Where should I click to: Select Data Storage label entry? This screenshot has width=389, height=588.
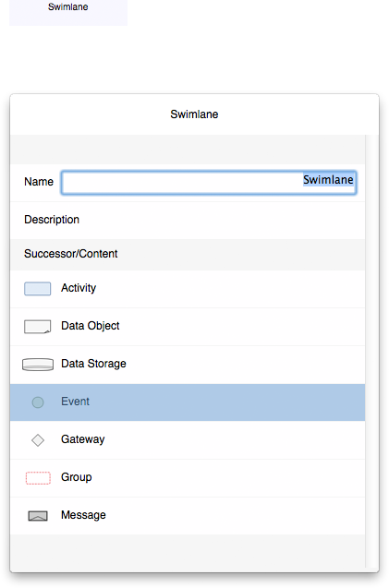93,364
